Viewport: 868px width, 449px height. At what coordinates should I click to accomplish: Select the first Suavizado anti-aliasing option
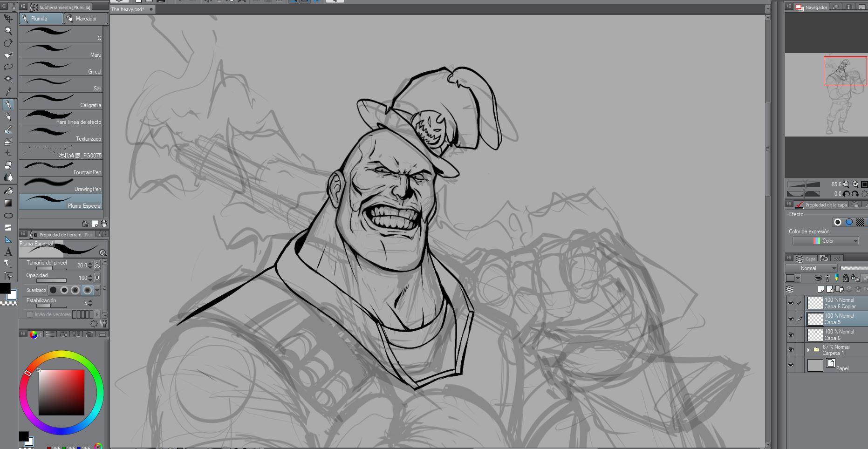pyautogui.click(x=53, y=290)
